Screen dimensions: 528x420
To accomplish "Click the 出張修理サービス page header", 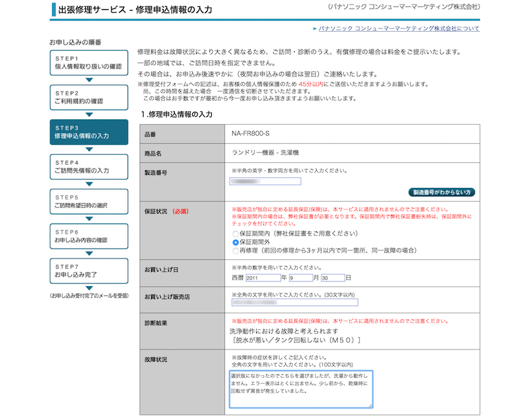I will (132, 11).
